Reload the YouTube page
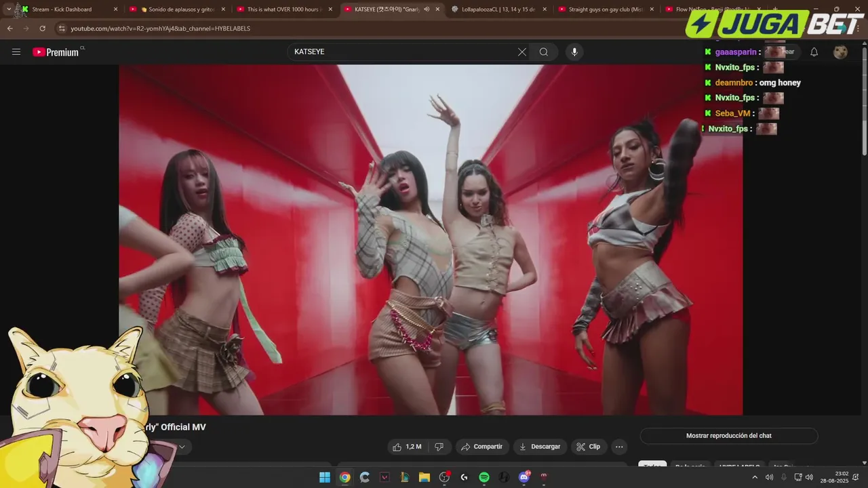The width and height of the screenshot is (868, 488). (42, 28)
